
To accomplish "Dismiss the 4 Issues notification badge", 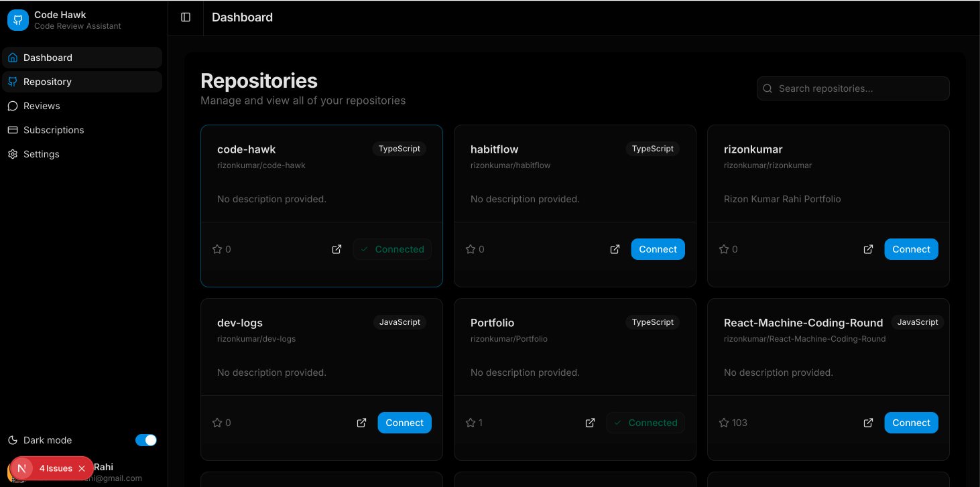I will pyautogui.click(x=83, y=468).
